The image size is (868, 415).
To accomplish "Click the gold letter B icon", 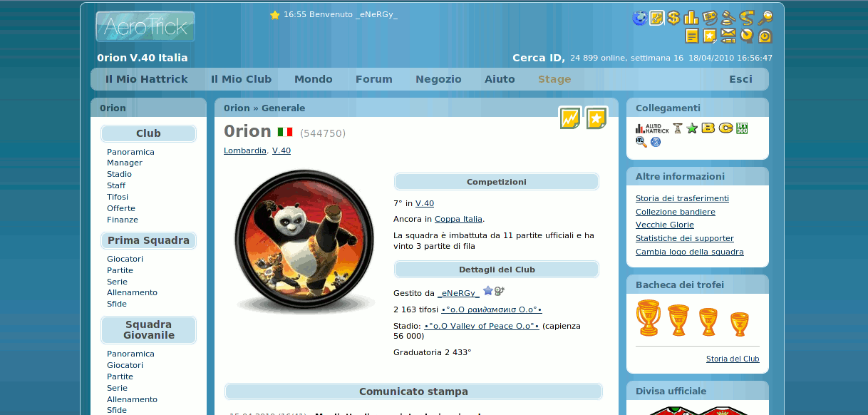I will coord(708,128).
